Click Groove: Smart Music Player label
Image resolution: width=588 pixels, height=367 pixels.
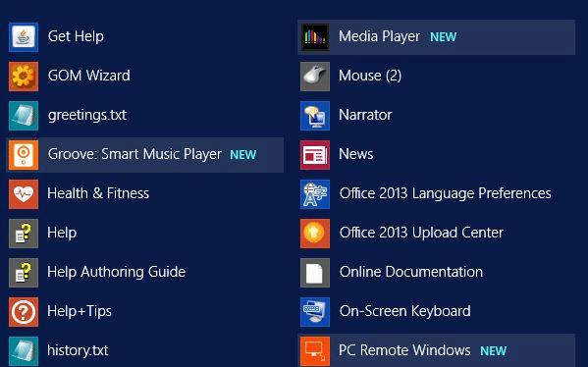tap(134, 154)
